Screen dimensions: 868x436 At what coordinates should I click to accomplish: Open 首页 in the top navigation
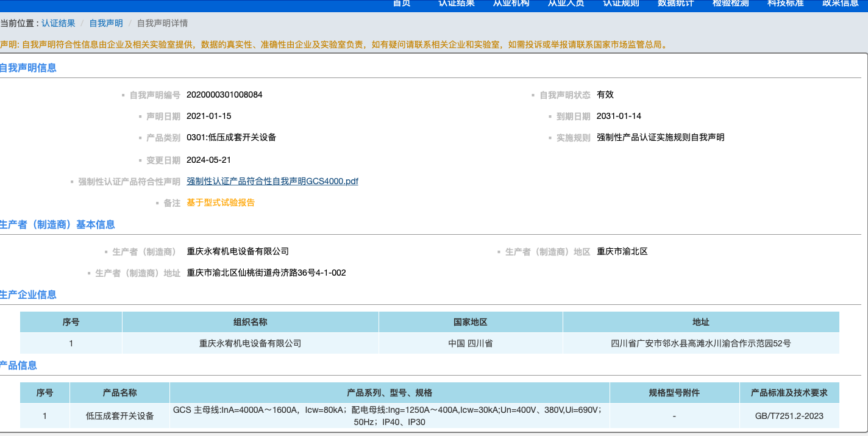tap(402, 4)
